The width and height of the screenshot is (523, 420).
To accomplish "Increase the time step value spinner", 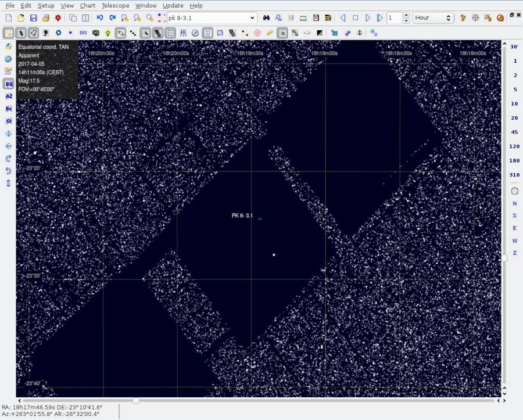I will coord(406,15).
